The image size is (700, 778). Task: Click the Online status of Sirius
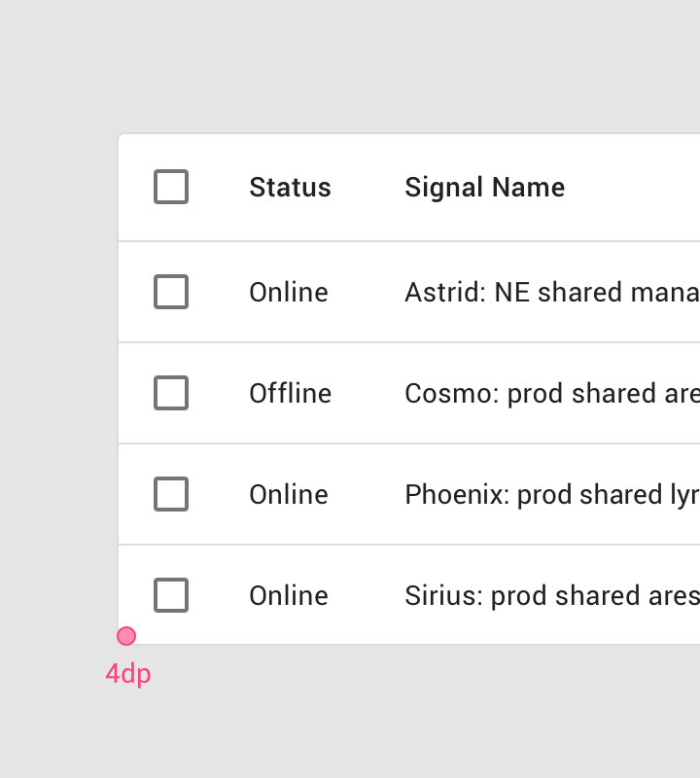click(288, 595)
